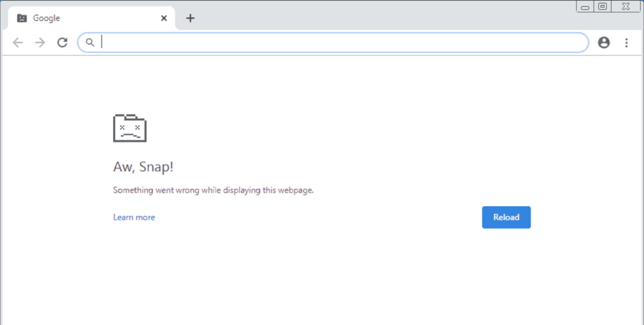This screenshot has width=644, height=325.
Task: Click the crashed-page favicon on the Google tab
Action: (21, 18)
